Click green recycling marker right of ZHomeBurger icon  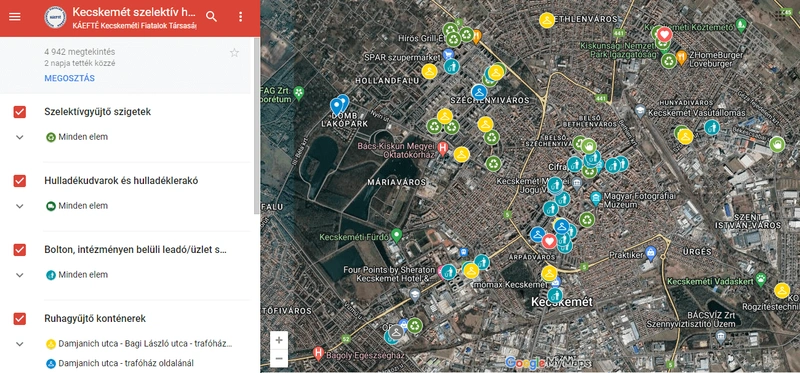(668, 61)
